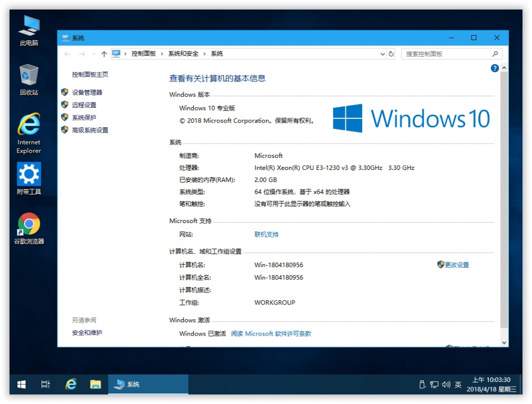This screenshot has height=404, width=532.
Task: Click the 系统 title bar icon
Action: [x=66, y=38]
